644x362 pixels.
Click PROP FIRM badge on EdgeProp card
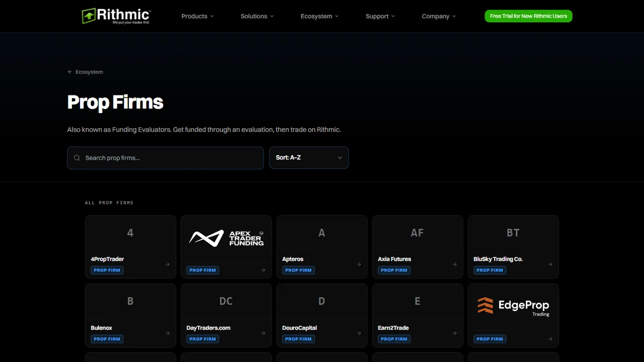(x=490, y=339)
